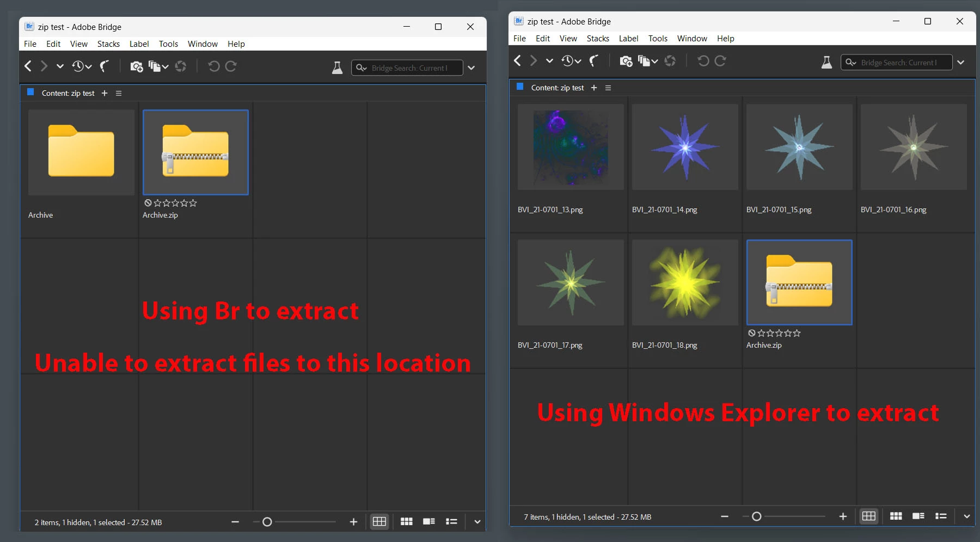Click the beaker icon in left window
980x542 pixels.
338,67
